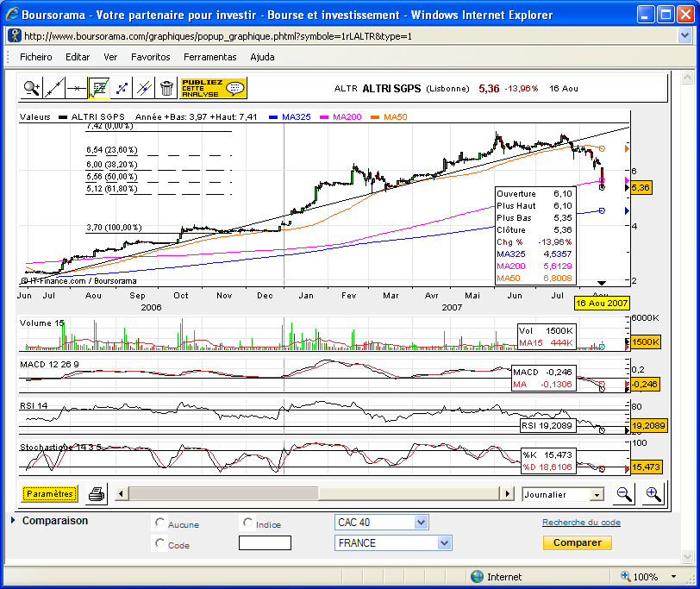700x589 pixels.
Task: Click the page icon in address bar
Action: click(15, 35)
